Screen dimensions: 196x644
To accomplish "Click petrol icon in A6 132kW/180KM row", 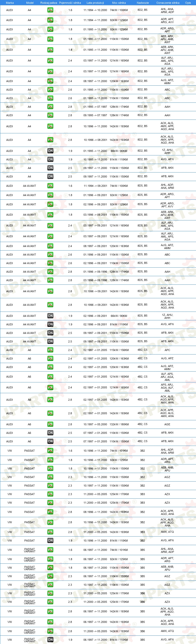I will 50,424.
